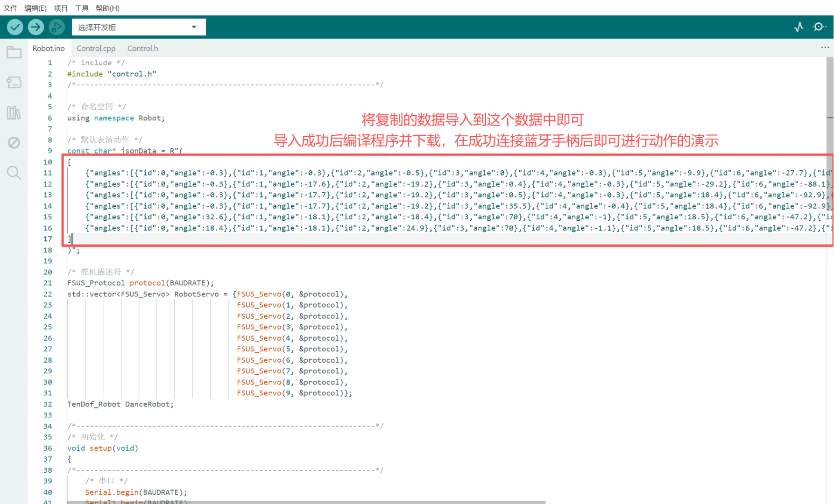
Task: Open the 文件 menu
Action: click(10, 8)
